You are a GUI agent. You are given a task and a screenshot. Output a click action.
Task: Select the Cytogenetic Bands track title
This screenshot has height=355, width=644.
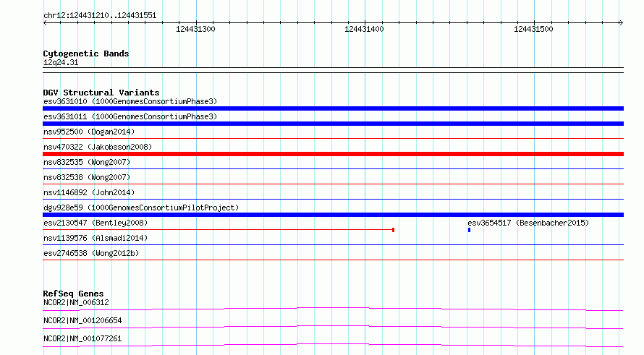pos(86,54)
